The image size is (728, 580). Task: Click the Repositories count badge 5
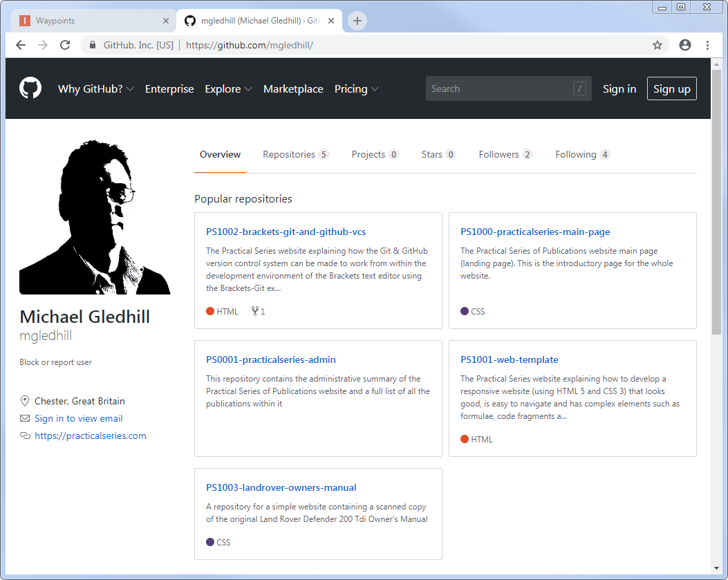coord(324,154)
